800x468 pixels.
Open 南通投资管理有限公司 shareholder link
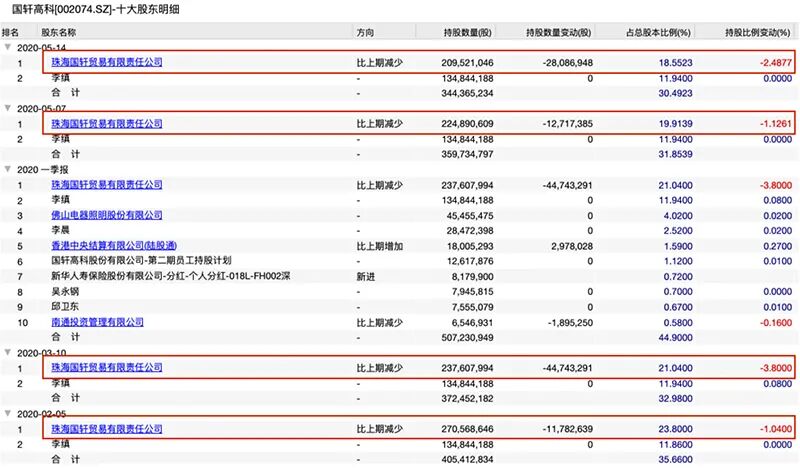click(x=97, y=322)
